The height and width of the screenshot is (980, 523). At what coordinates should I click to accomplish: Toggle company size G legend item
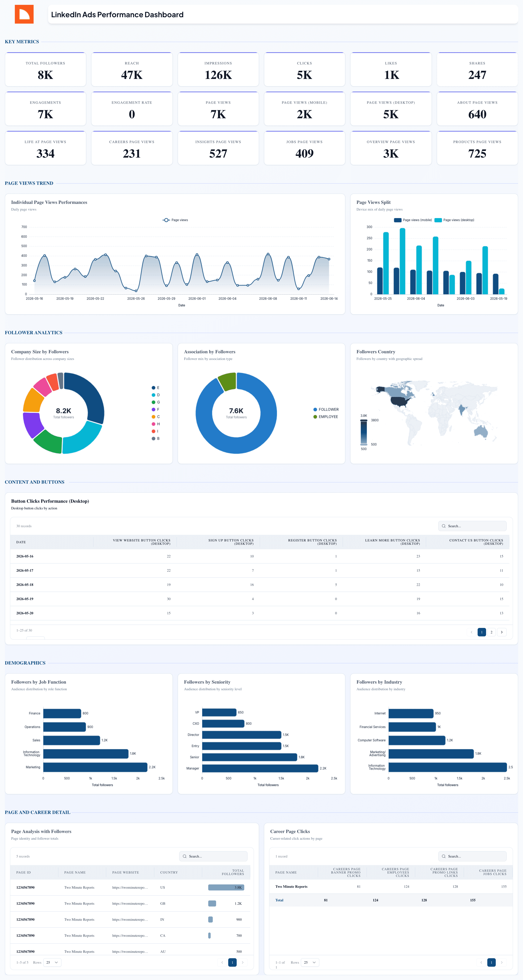coord(156,402)
